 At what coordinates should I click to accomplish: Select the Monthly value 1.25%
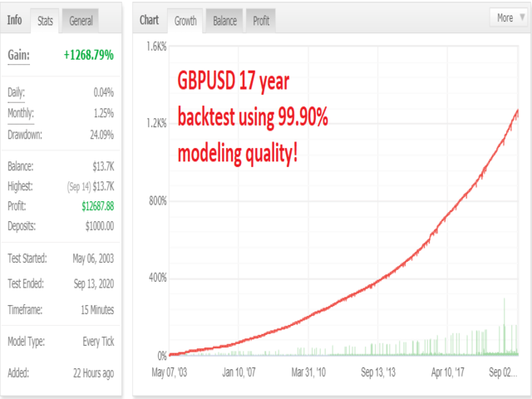(103, 113)
